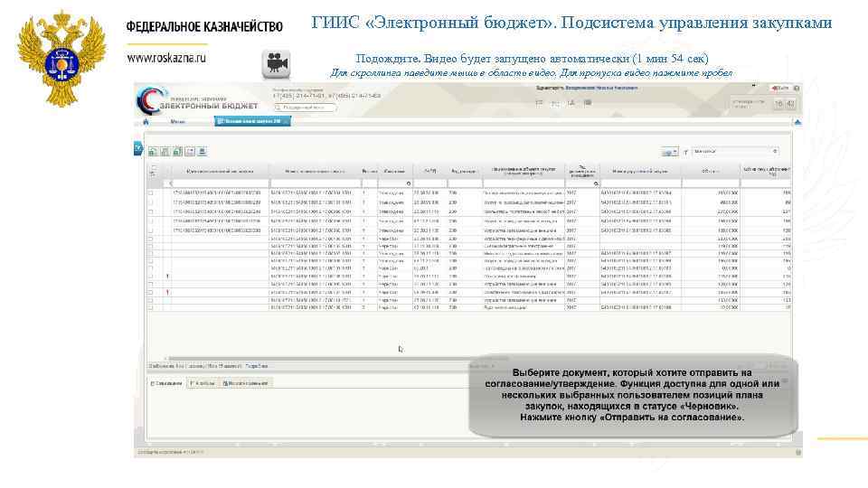
Task: Expand the blue side panel handle
Action: (138, 148)
